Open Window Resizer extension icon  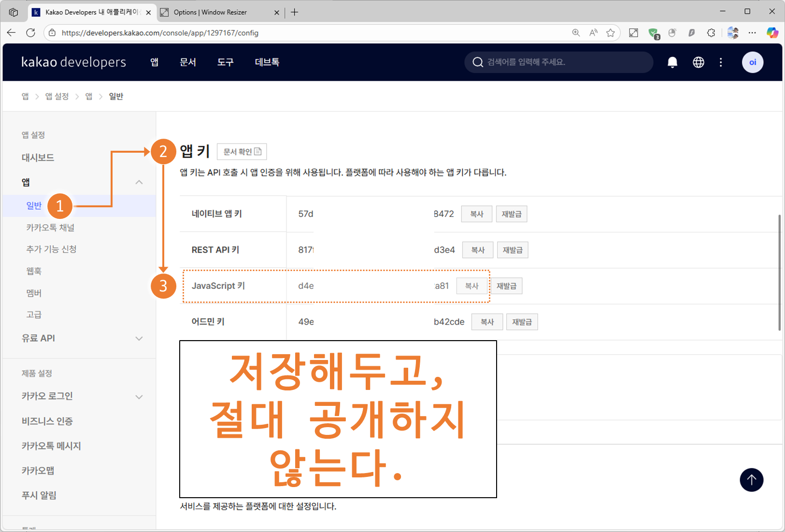point(633,33)
